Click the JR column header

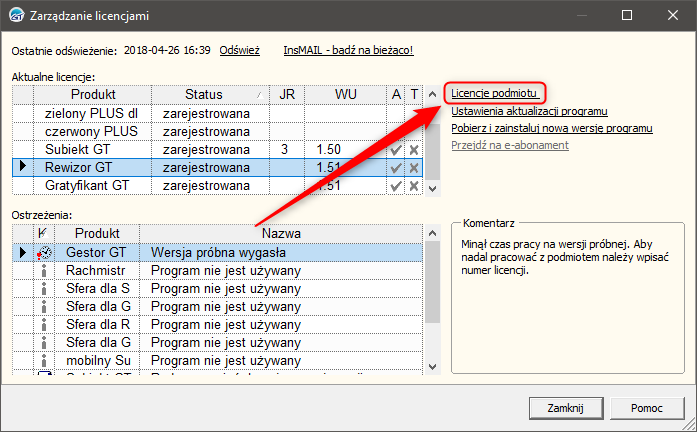(287, 94)
